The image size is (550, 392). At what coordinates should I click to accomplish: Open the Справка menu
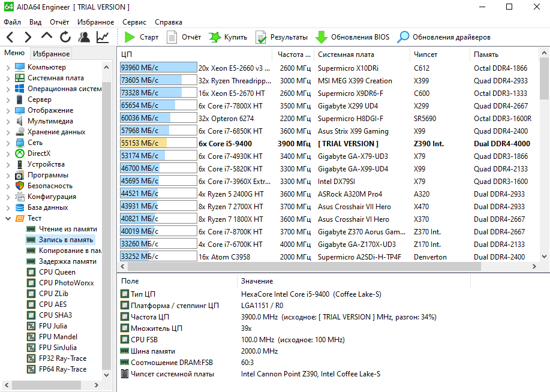click(169, 22)
